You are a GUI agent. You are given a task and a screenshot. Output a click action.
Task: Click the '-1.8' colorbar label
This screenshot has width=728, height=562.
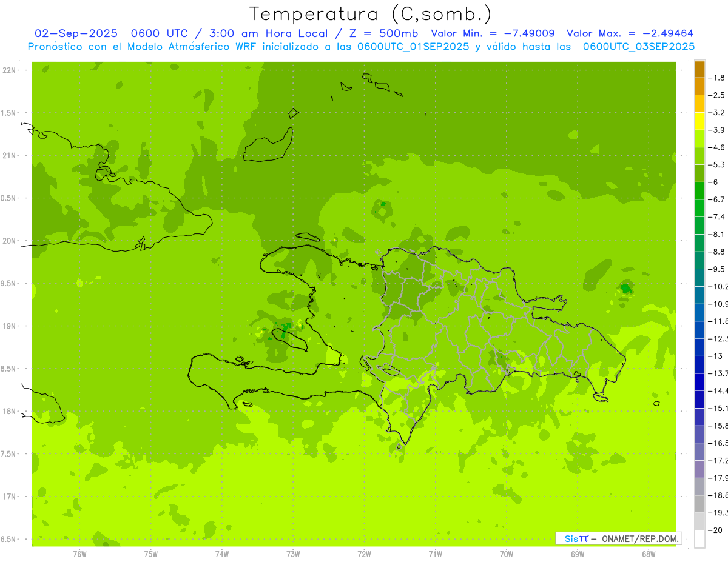coord(716,78)
